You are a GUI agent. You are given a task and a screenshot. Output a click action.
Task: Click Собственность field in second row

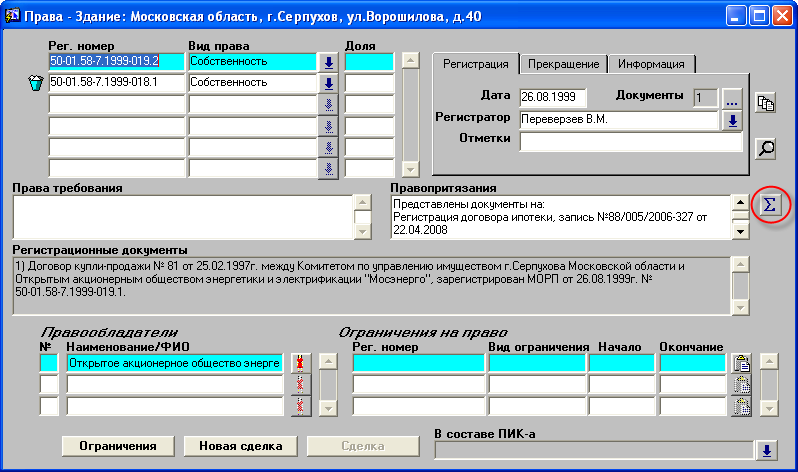coord(253,82)
